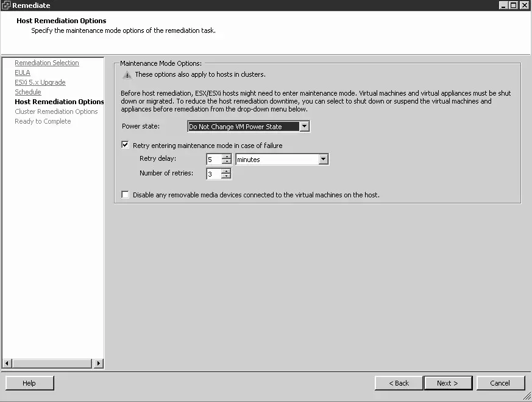Click the Retry delay value field

click(x=214, y=159)
